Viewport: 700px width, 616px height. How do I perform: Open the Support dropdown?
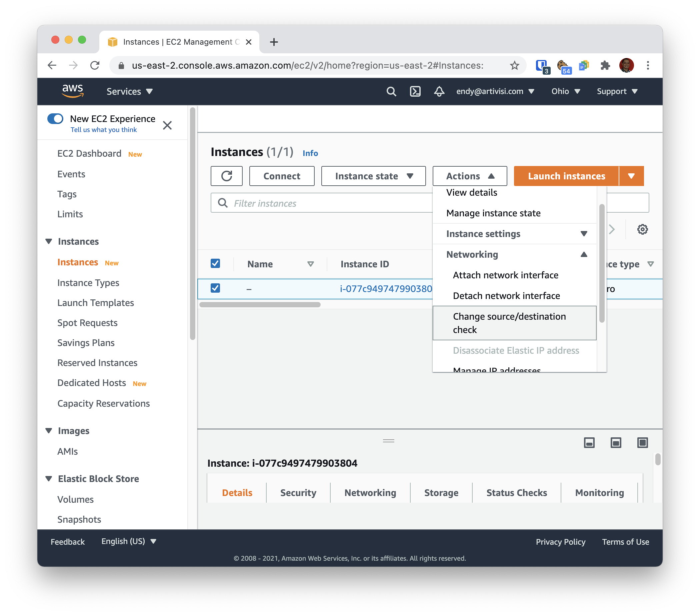click(x=617, y=91)
